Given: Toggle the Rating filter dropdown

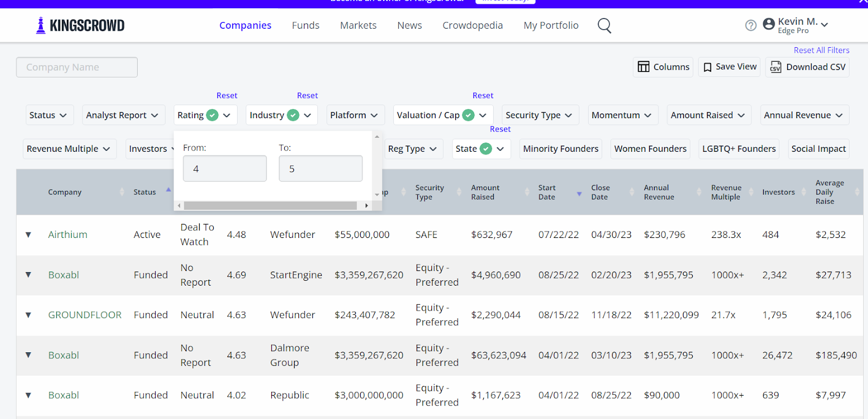Looking at the screenshot, I should coord(206,115).
